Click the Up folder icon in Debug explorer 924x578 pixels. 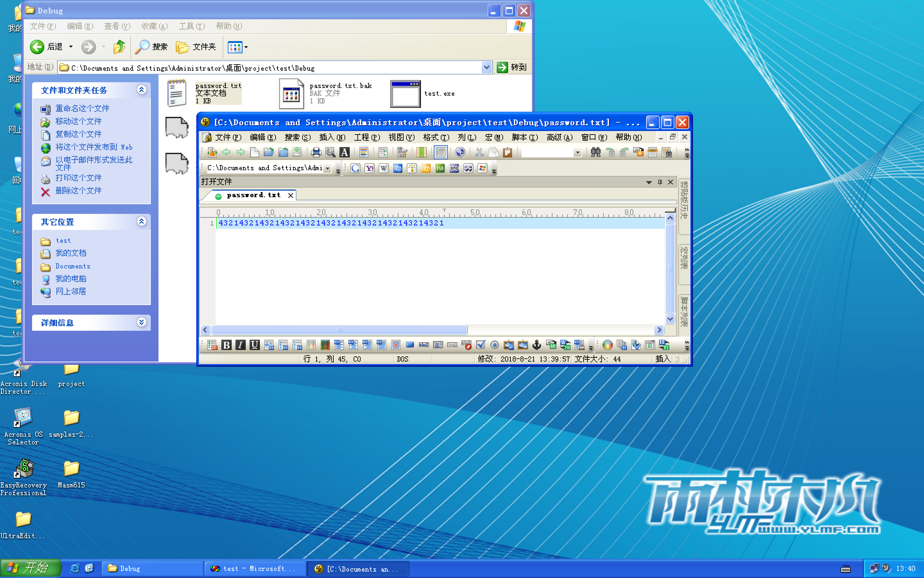pyautogui.click(x=119, y=47)
